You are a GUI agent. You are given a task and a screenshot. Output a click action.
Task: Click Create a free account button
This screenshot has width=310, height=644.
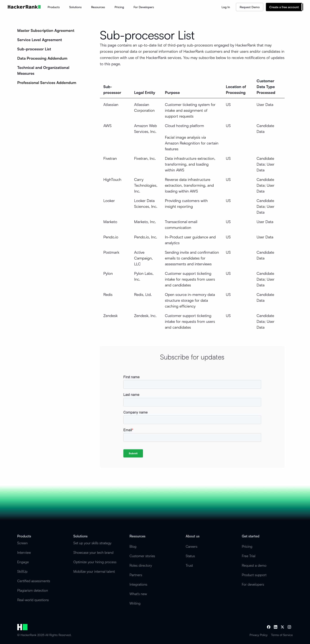click(284, 7)
